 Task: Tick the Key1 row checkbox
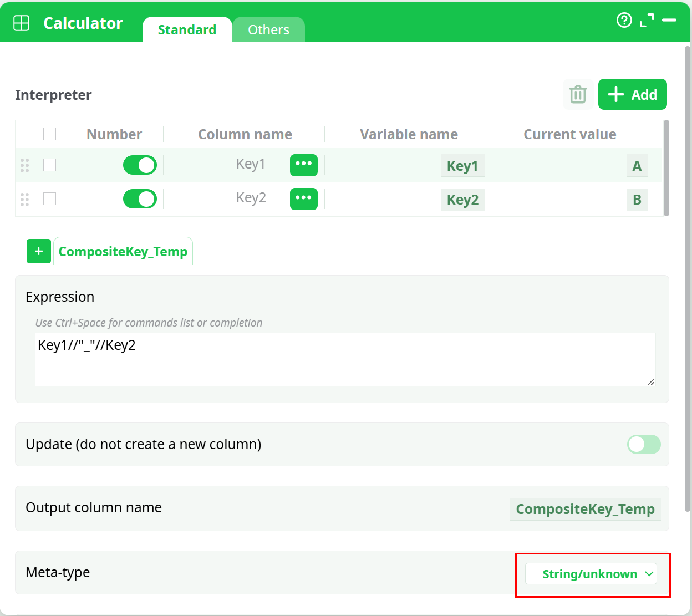50,165
